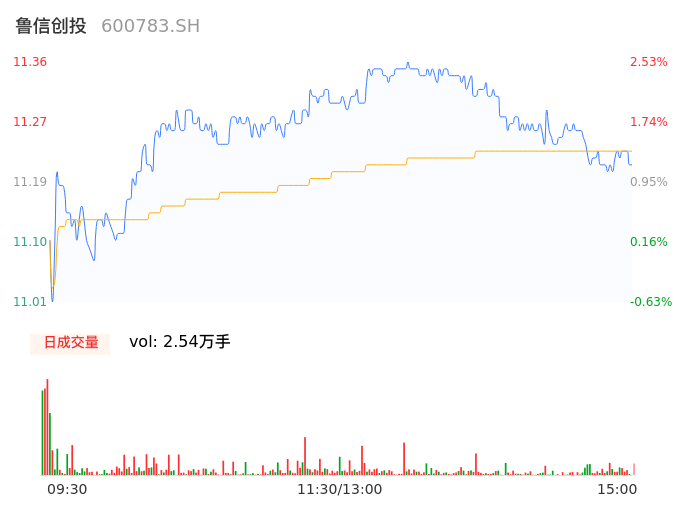Click the 1.74% percentage label
The height and width of the screenshot is (524, 686).
point(648,122)
